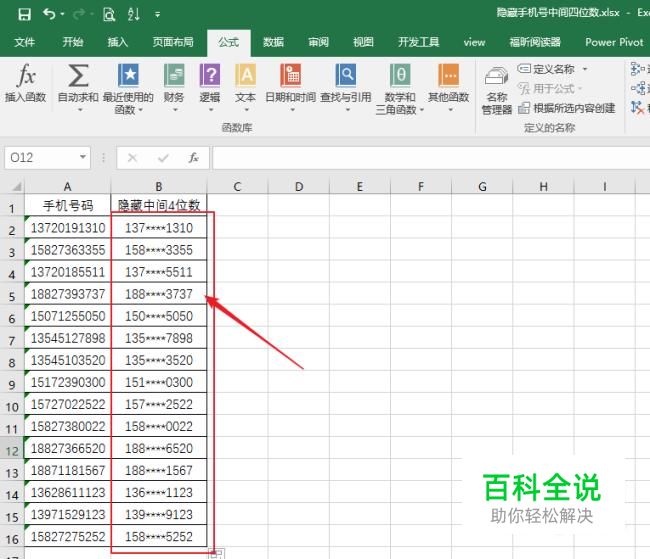
Task: Open the 数学和三角函数 menu
Action: 400,88
